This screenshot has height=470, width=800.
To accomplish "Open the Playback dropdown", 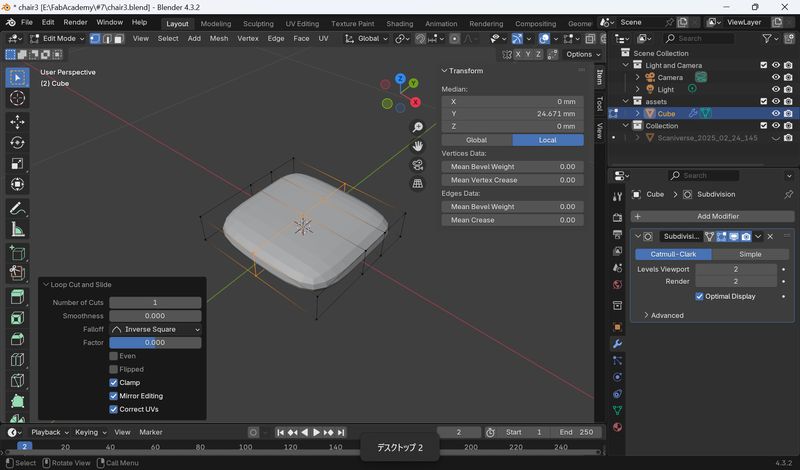I will pyautogui.click(x=49, y=432).
